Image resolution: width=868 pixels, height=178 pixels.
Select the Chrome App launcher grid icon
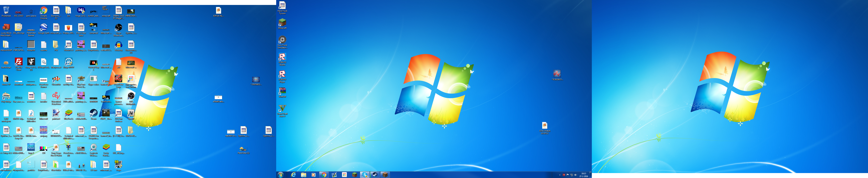pos(131,81)
